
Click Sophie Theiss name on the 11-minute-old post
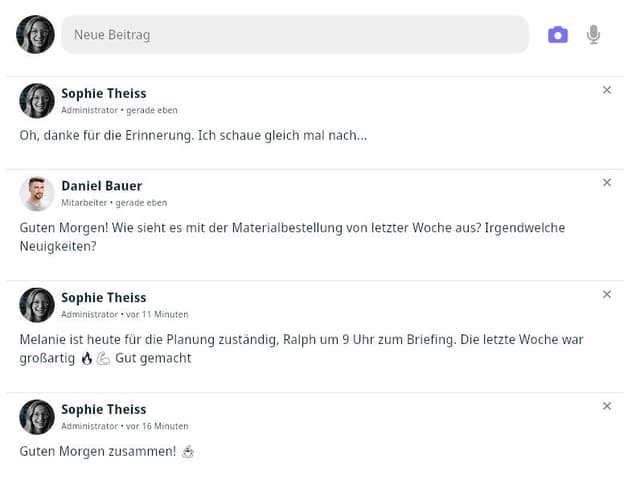104,298
